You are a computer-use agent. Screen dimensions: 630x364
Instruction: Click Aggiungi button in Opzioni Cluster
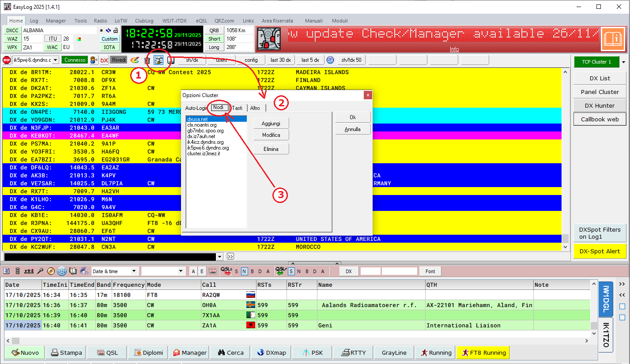[271, 124]
